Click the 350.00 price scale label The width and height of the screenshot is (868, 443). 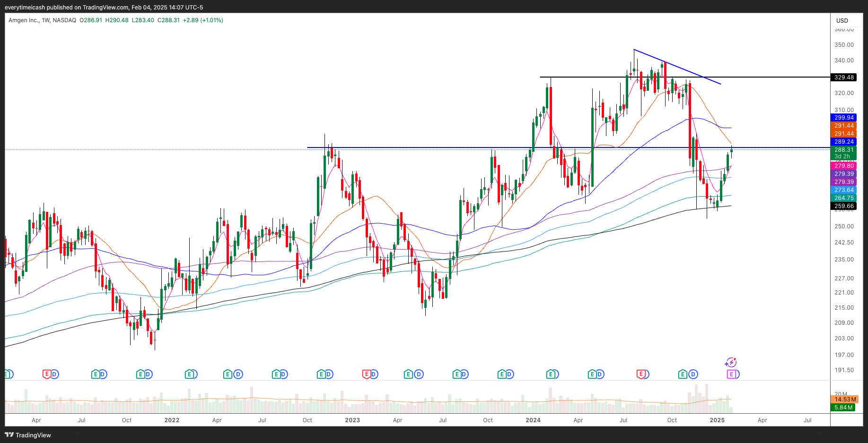[844, 45]
